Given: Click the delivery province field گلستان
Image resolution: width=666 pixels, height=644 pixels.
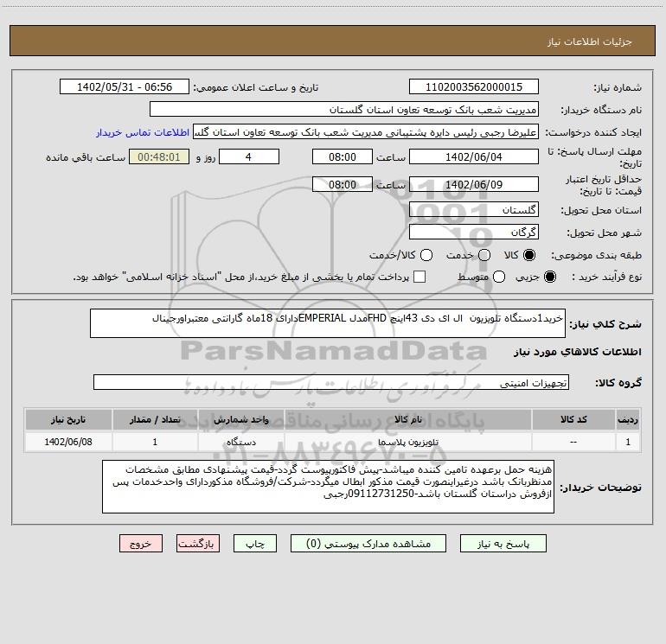Looking at the screenshot, I should pyautogui.click(x=474, y=210).
